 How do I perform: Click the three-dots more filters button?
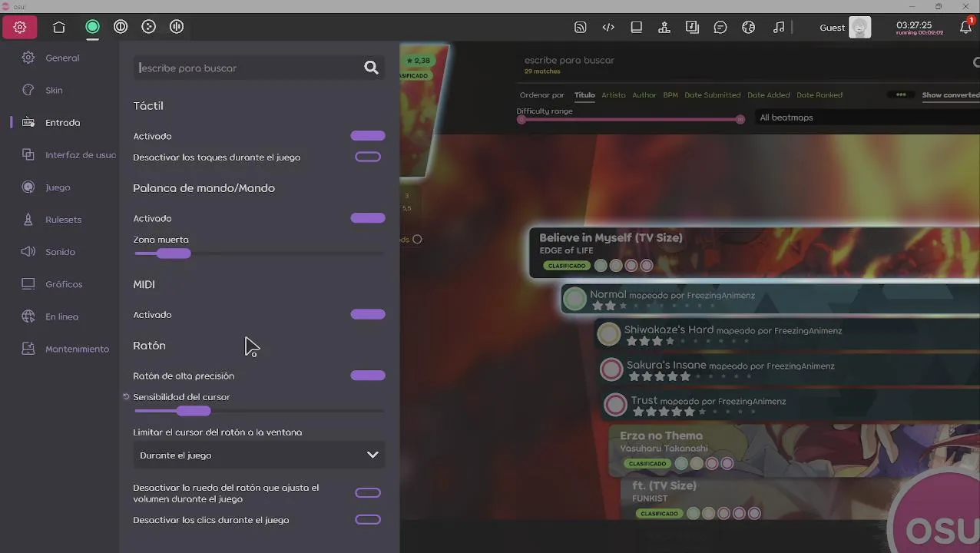click(x=901, y=95)
